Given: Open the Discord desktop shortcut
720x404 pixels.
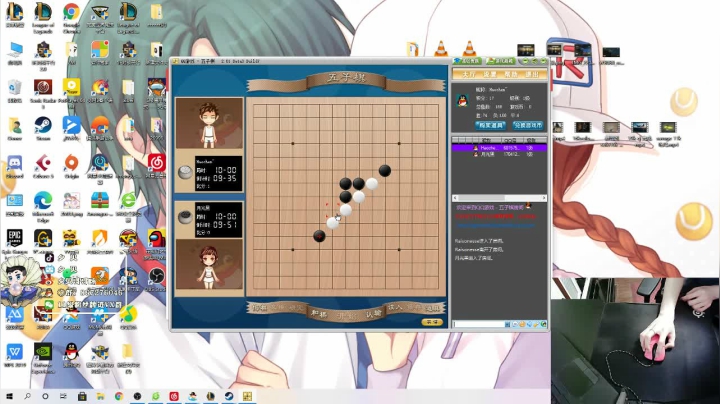Looking at the screenshot, I should [15, 166].
